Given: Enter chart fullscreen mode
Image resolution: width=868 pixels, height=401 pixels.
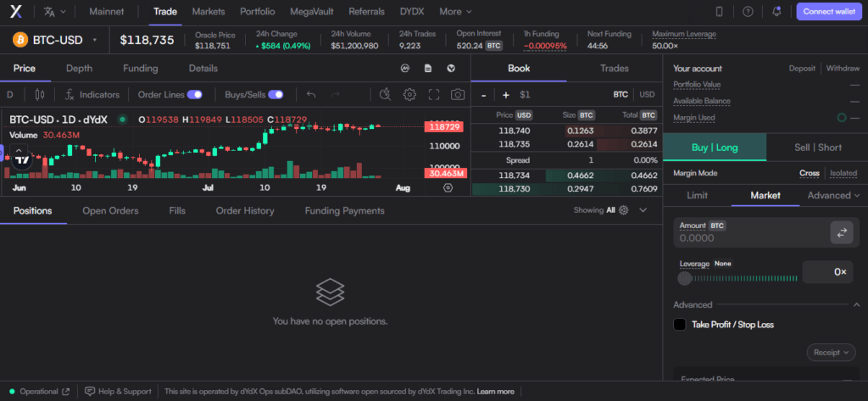Looking at the screenshot, I should click(434, 95).
